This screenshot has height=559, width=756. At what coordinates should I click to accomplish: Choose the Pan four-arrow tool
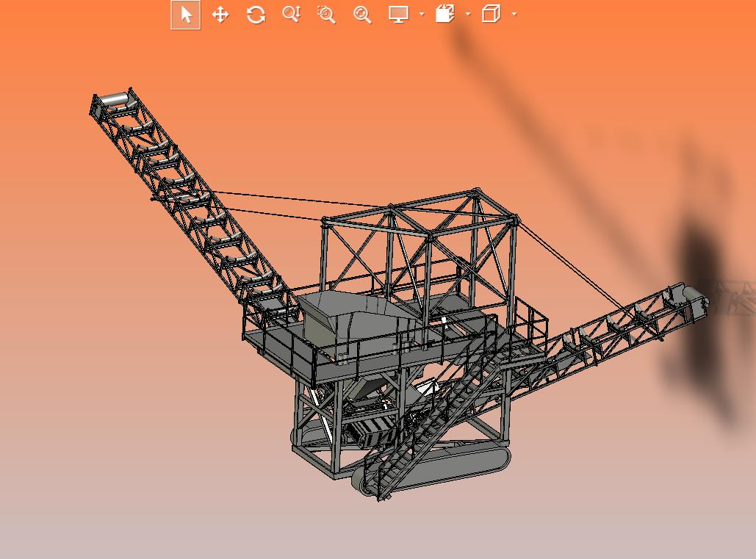tap(220, 15)
